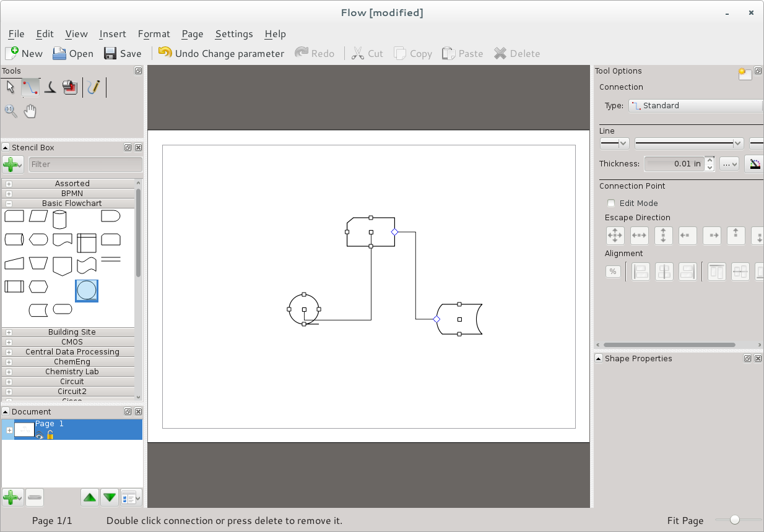Open the Settings menu
Image resolution: width=764 pixels, height=532 pixels.
(234, 34)
